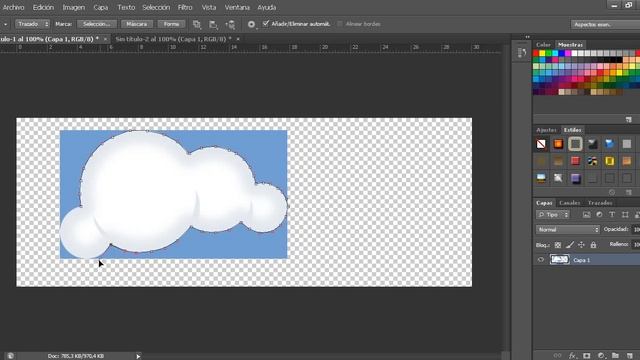Open the Imagen menu
The height and width of the screenshot is (360, 640).
click(x=73, y=7)
